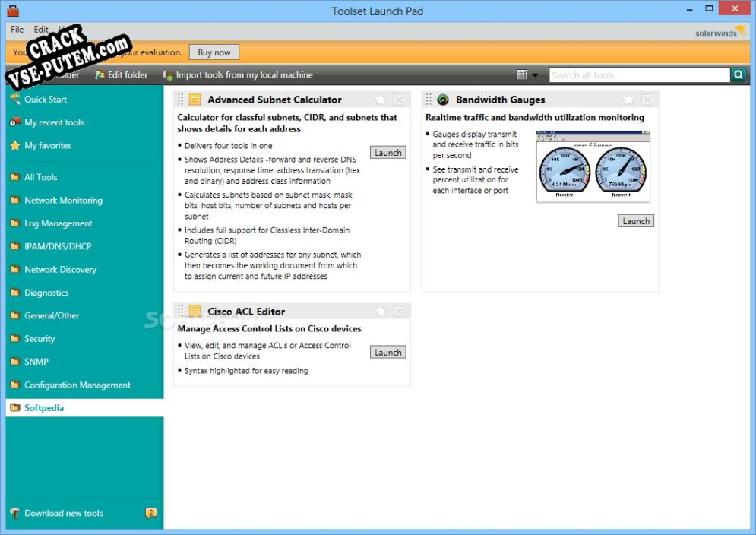Remove Cisco ACL Editor card with X
The image size is (756, 535).
[x=399, y=311]
